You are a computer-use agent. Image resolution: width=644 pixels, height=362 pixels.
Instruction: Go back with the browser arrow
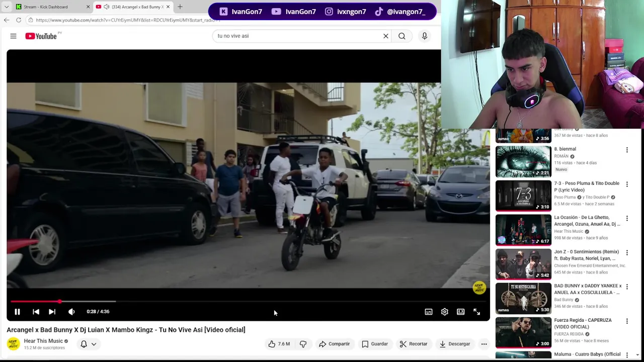pos(6,20)
